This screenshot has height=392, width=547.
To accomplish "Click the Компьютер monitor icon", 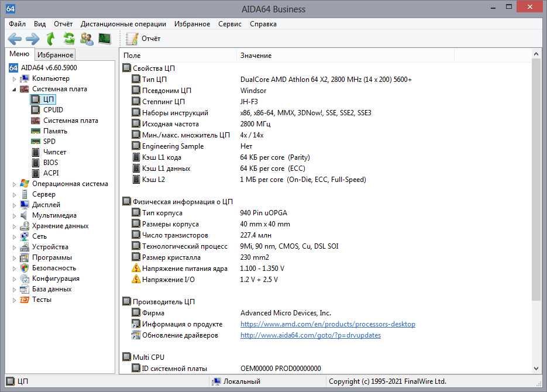I will coord(24,78).
